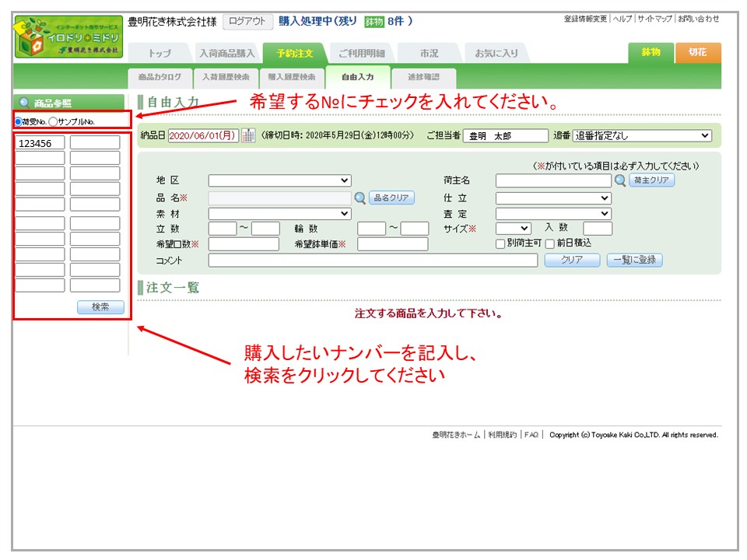Expand the サイズ dropdown
Image resolution: width=747 pixels, height=560 pixels.
513,229
